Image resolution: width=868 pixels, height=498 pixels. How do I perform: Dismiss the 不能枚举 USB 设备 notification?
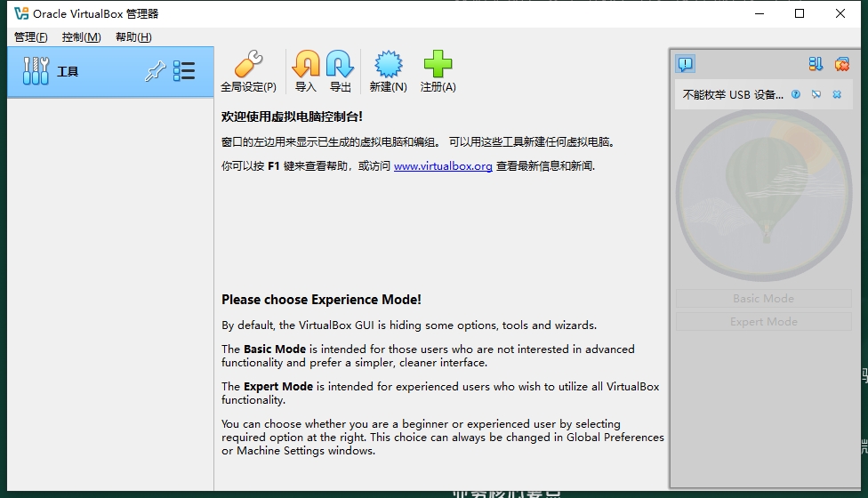point(837,94)
